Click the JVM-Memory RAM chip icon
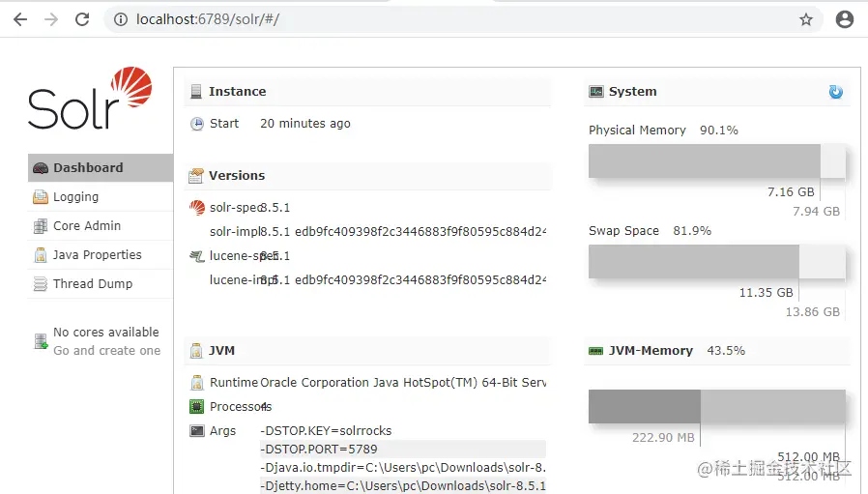Screen dimensions: 868x494 tap(595, 351)
